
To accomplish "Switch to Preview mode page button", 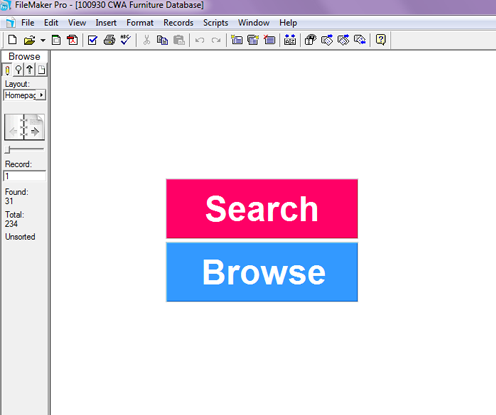I will [x=41, y=70].
